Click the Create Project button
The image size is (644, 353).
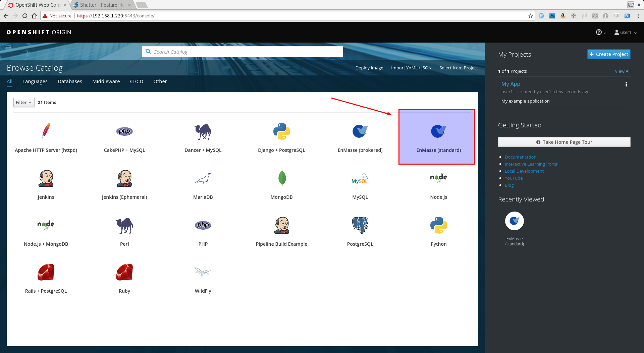[609, 54]
